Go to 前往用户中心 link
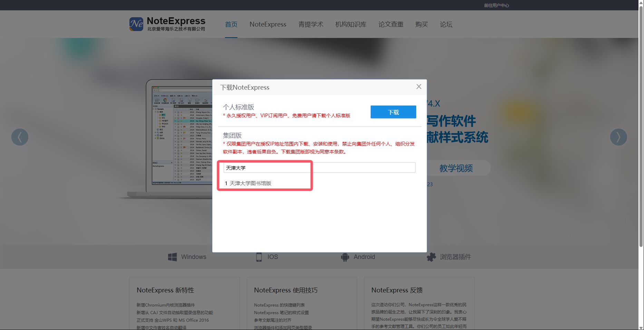 496,5
